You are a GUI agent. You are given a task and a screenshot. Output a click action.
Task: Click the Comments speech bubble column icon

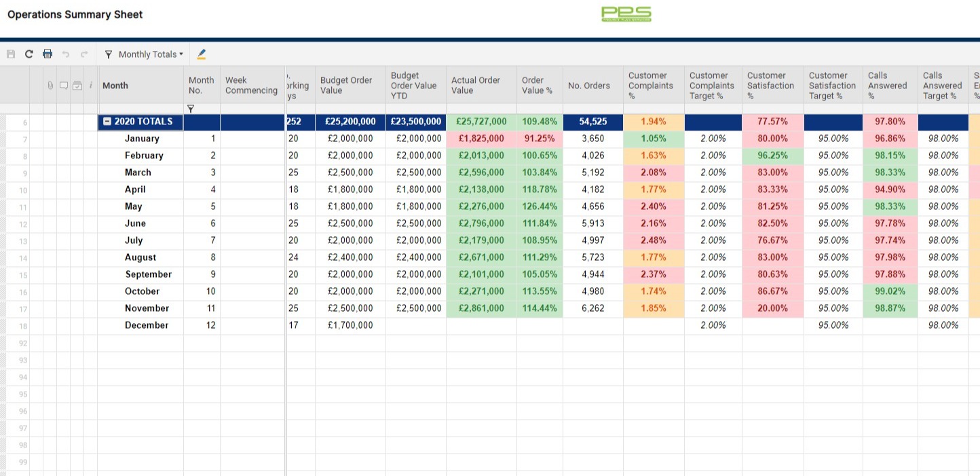coord(64,86)
